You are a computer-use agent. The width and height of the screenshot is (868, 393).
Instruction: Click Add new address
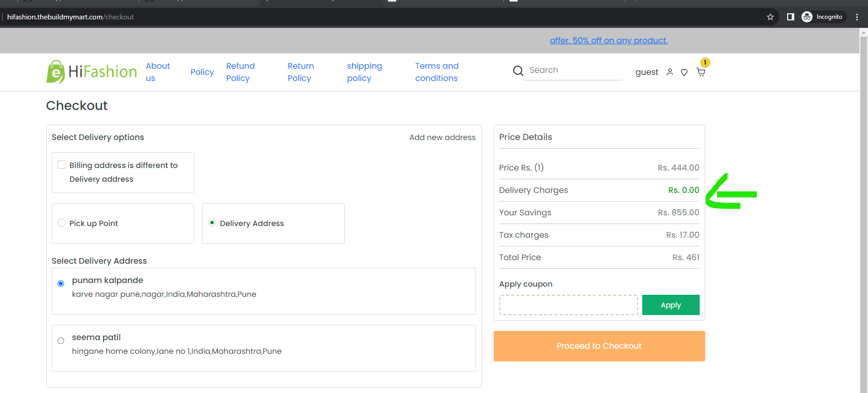click(442, 137)
